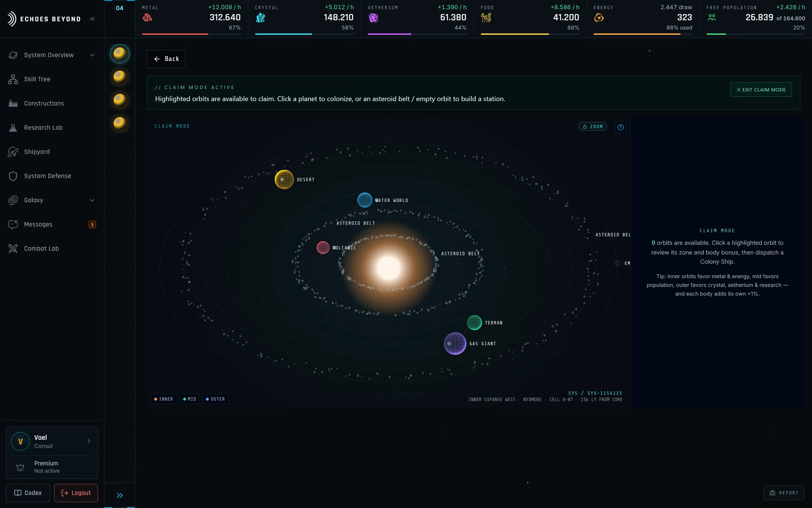The width and height of the screenshot is (812, 508).
Task: Click the Skill Tree icon
Action: click(x=13, y=79)
